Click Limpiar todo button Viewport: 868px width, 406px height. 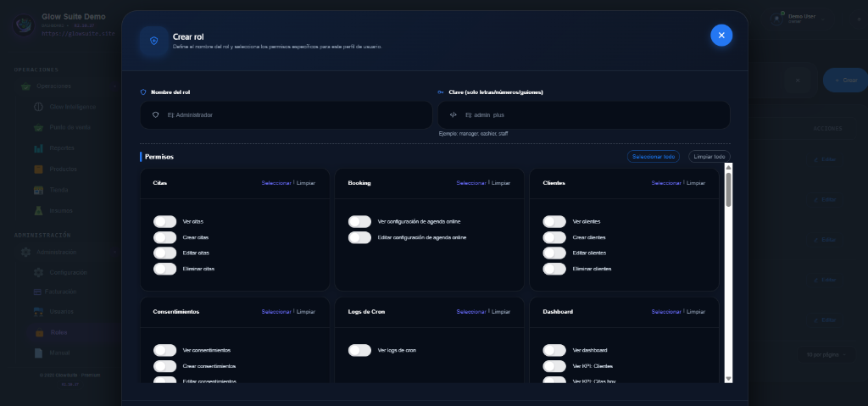point(709,157)
